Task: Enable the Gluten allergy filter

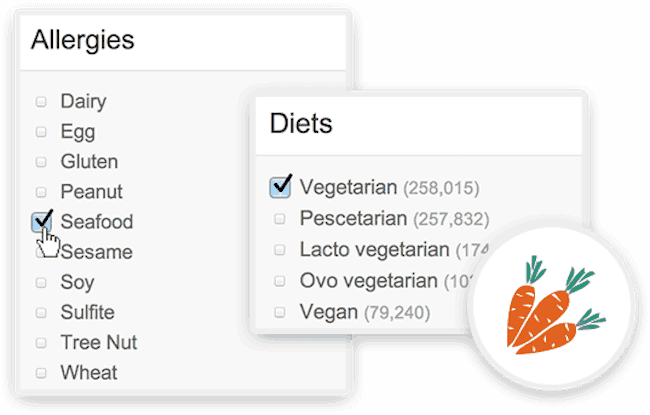Action: pyautogui.click(x=41, y=162)
